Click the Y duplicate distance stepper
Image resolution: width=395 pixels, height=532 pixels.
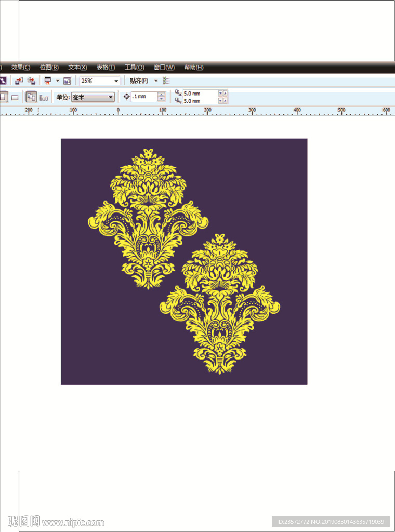click(x=222, y=101)
